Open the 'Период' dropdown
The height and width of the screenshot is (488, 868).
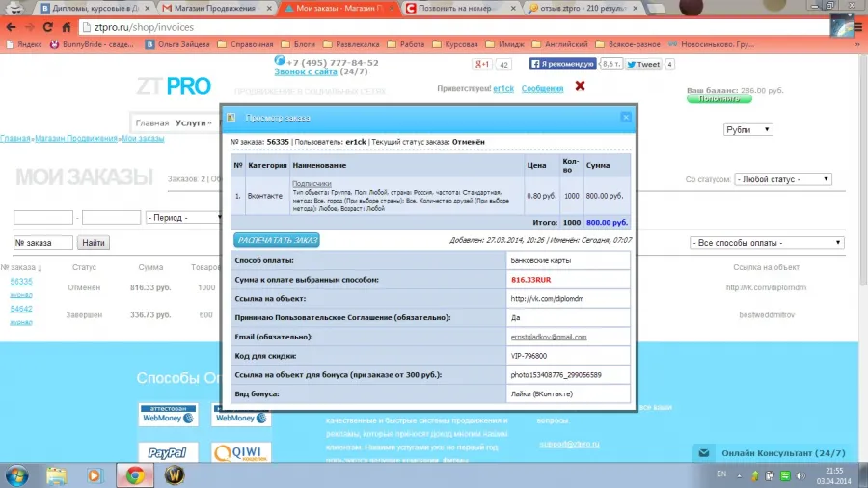(x=183, y=218)
